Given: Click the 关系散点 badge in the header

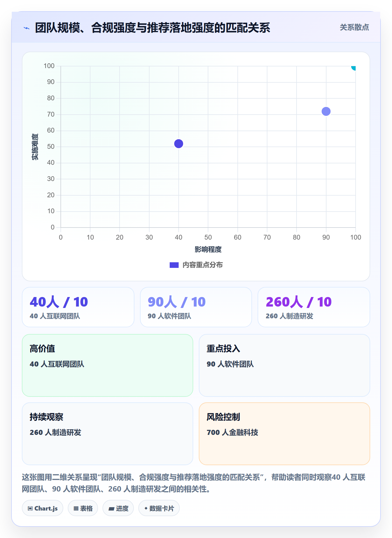Looking at the screenshot, I should click(354, 27).
